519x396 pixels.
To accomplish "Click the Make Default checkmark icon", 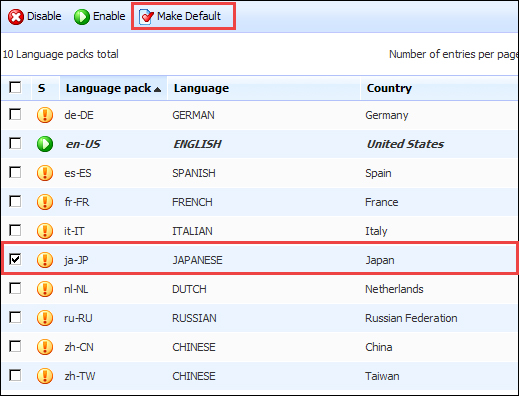I will tap(146, 17).
